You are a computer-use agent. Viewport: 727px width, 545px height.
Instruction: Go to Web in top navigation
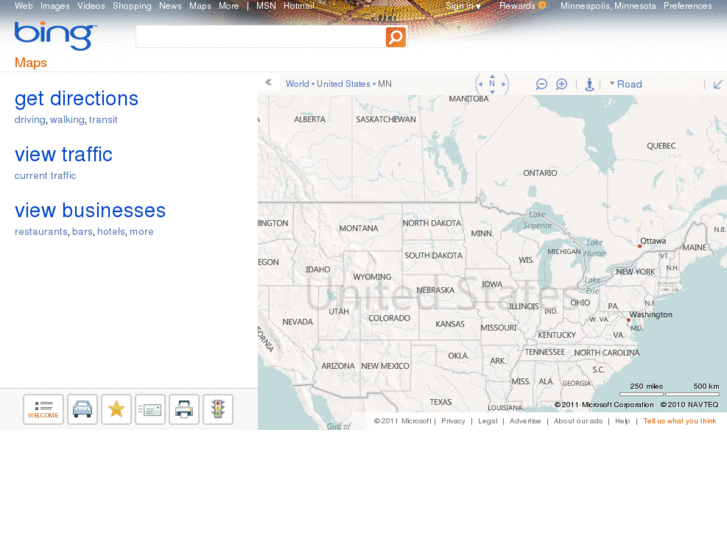[24, 6]
